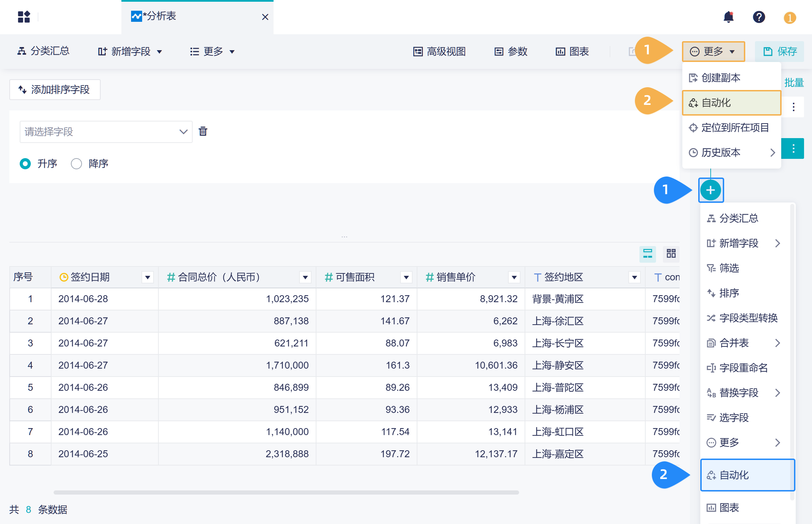Switch to list row view icon
The height and width of the screenshot is (524, 812).
tap(647, 254)
